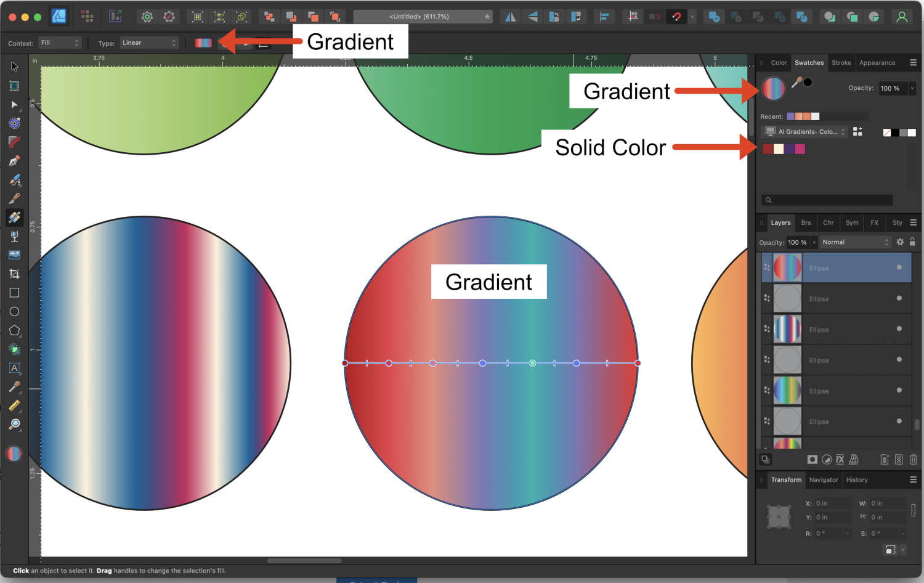This screenshot has height=583, width=924.
Task: Activate the Transparency tool
Action: [14, 235]
